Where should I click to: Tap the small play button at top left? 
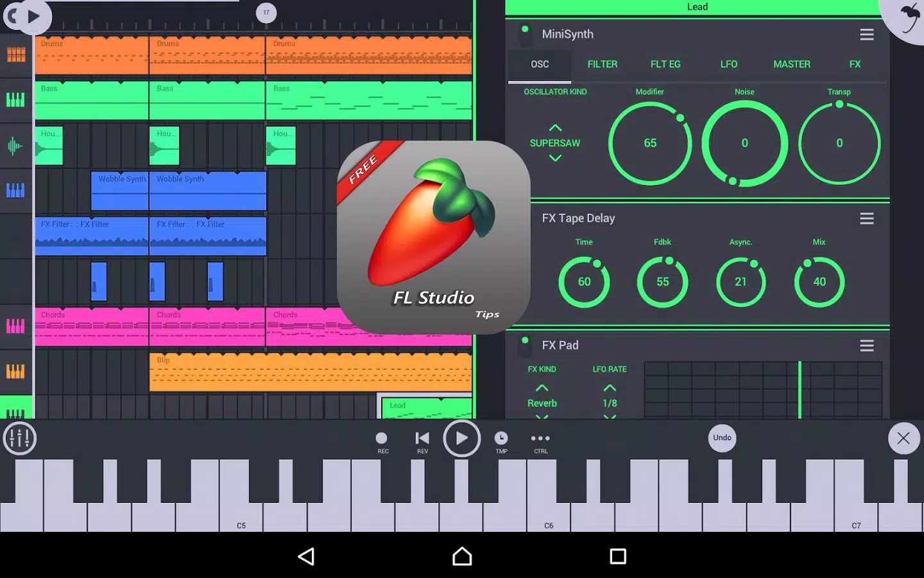[34, 17]
